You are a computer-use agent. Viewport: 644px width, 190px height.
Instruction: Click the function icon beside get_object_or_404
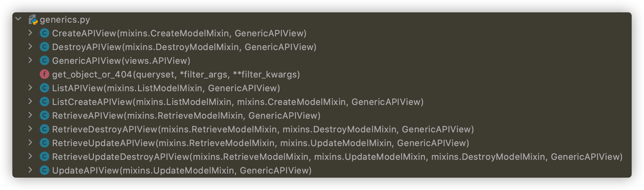point(45,74)
